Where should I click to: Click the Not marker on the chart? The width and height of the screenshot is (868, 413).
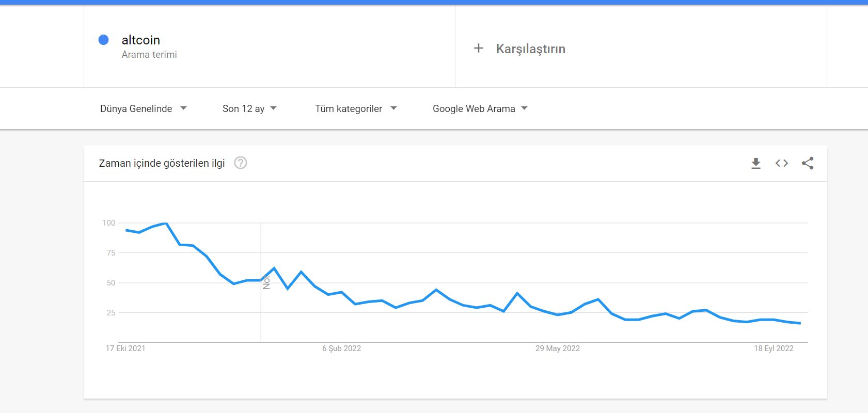click(266, 282)
